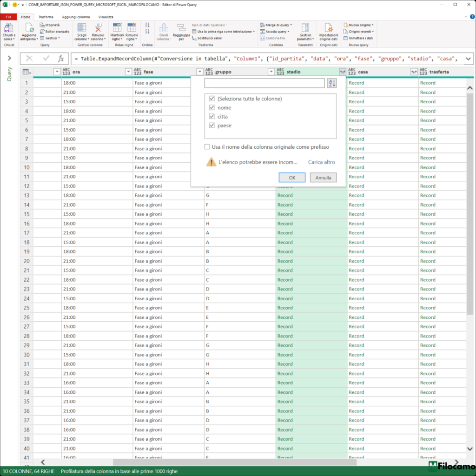Click the column search field in popup
The width and height of the screenshot is (476, 476).
pos(264,83)
